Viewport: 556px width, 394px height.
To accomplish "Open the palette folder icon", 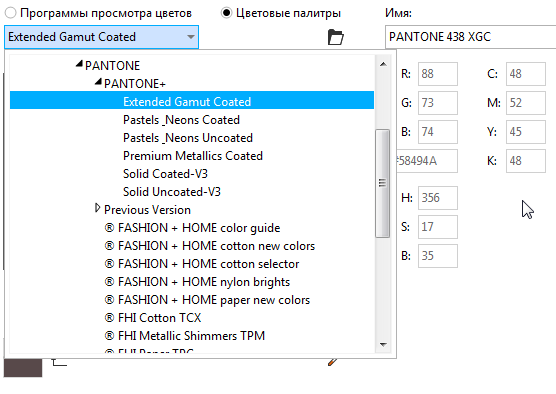I will [335, 37].
